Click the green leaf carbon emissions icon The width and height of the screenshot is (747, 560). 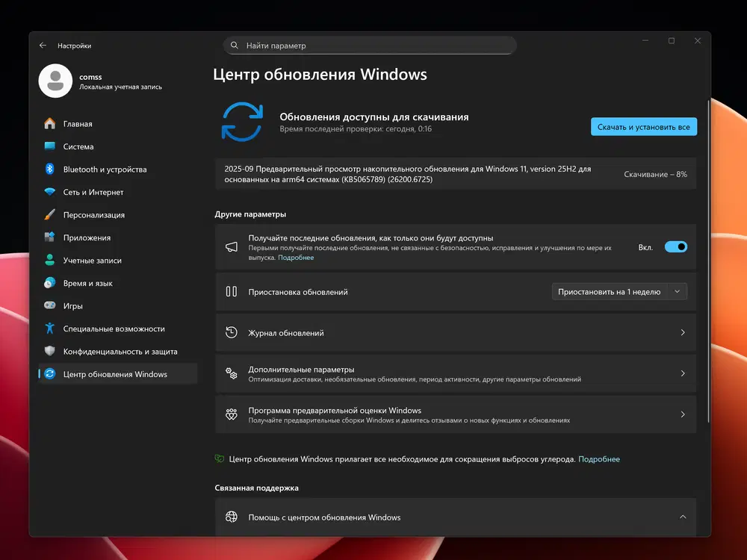[x=219, y=459]
